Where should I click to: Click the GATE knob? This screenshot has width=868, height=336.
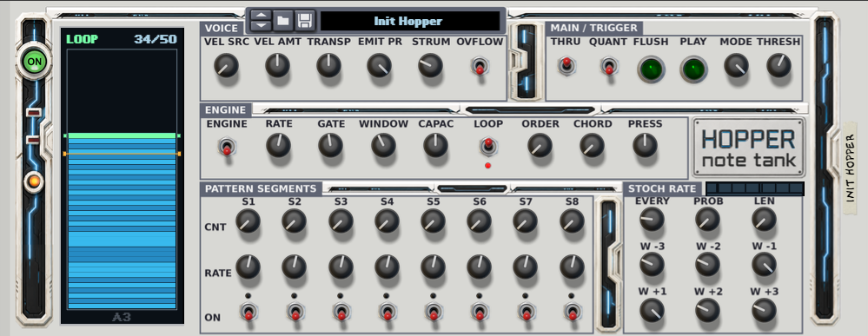330,145
